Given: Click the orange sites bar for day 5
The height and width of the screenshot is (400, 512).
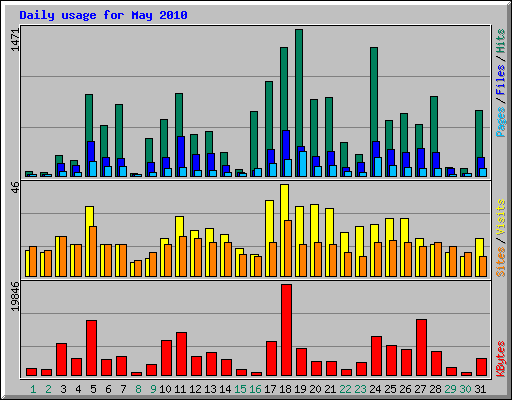Looking at the screenshot, I should point(93,251).
